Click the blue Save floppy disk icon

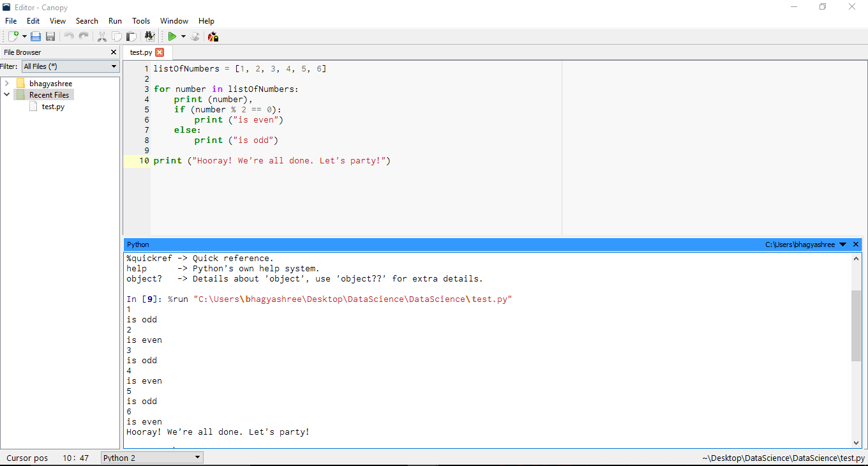point(36,37)
